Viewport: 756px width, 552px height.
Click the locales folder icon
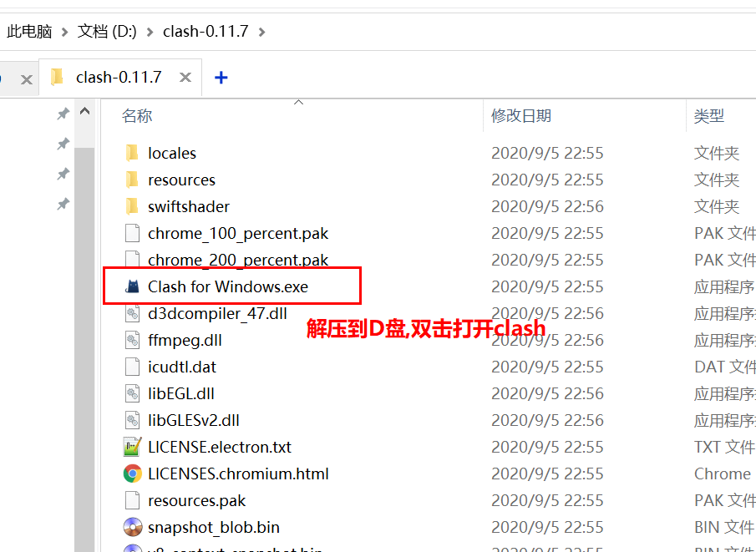[x=132, y=153]
